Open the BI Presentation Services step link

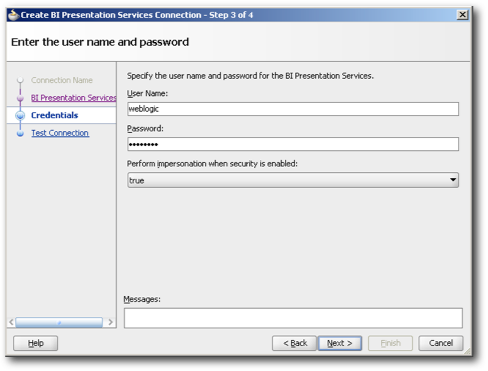tap(73, 98)
